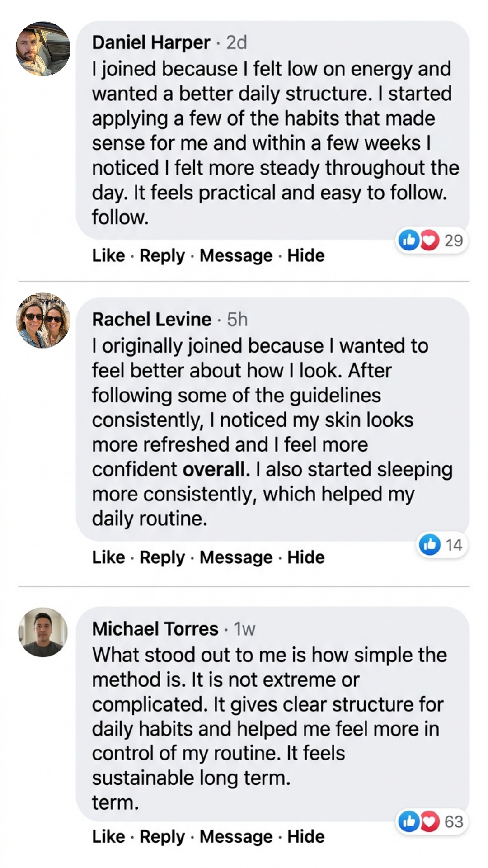488x868 pixels.
Task: Hide Daniel Harper's comment
Action: [x=305, y=255]
